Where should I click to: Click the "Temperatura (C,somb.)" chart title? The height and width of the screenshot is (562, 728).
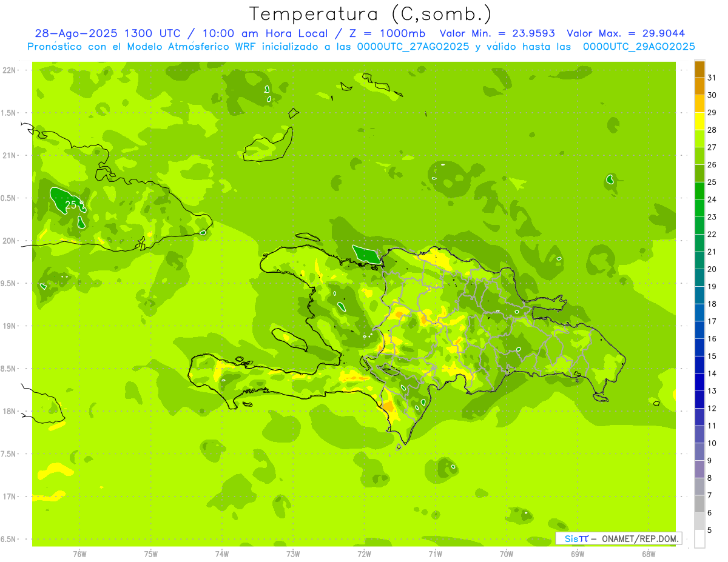tap(370, 14)
